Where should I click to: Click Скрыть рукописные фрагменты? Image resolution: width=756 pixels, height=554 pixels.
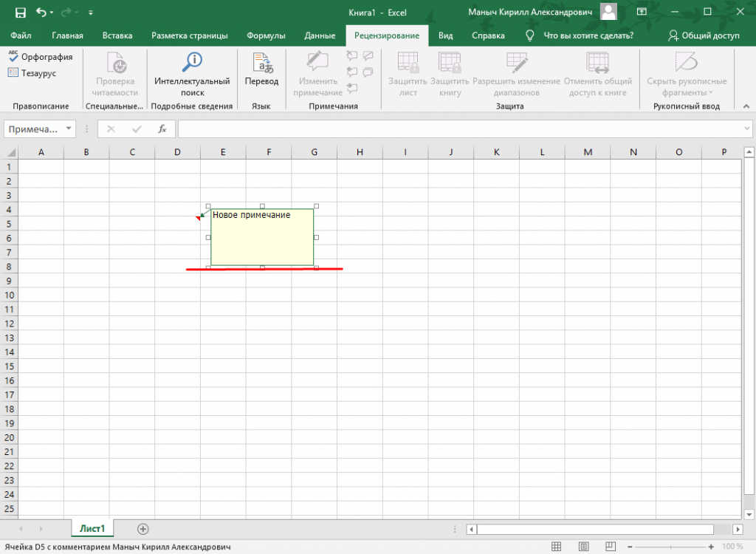[x=687, y=74]
